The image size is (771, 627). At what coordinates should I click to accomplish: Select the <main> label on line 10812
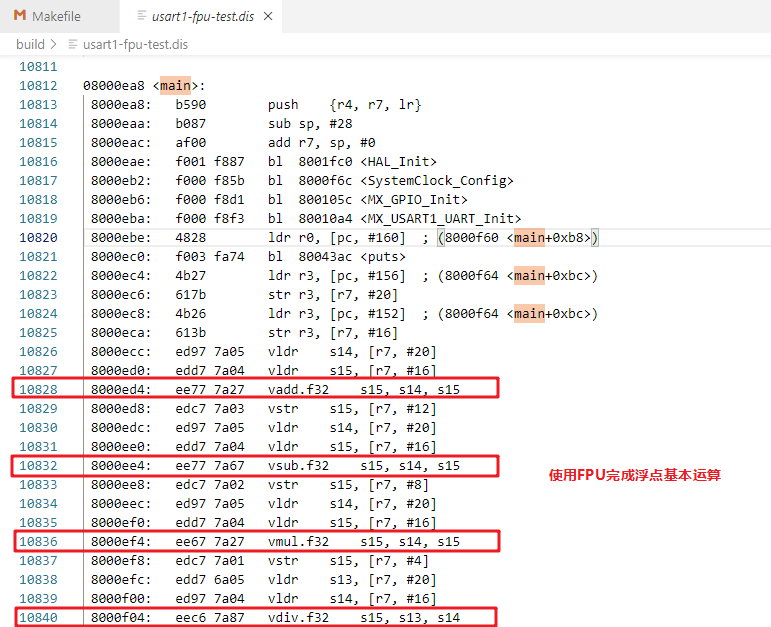click(176, 86)
